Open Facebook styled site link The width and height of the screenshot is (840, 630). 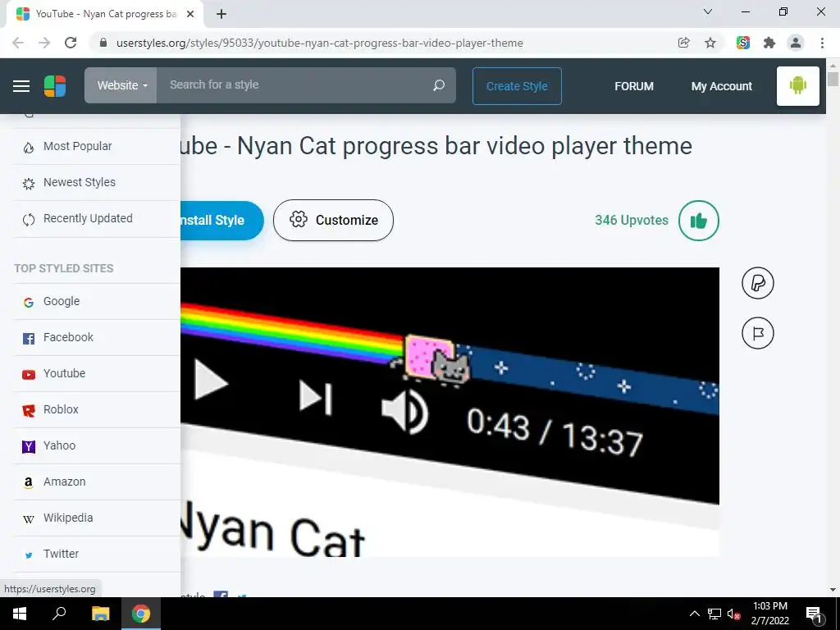click(97, 337)
